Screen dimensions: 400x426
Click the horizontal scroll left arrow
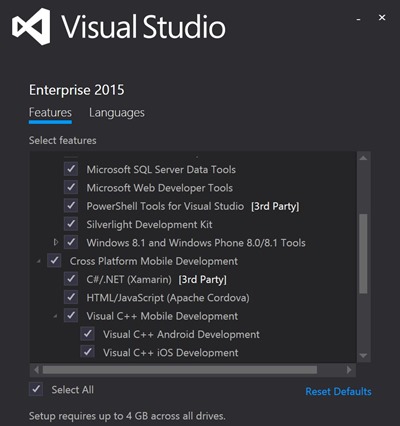click(x=36, y=370)
